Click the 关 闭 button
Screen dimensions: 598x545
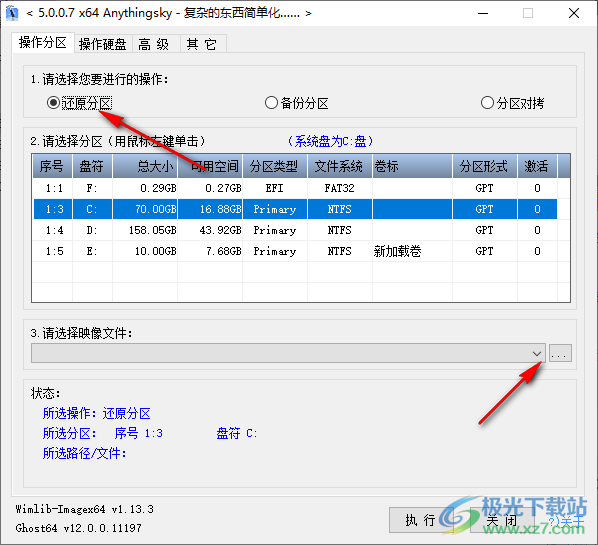[502, 520]
